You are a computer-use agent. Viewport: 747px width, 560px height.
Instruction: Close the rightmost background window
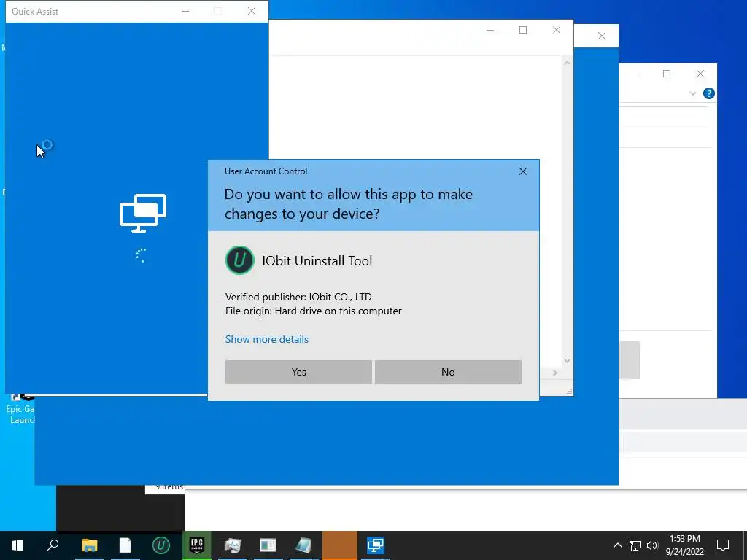700,74
